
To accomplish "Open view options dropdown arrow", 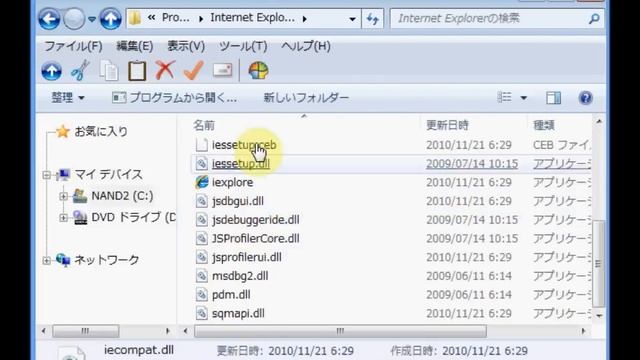I will (524, 98).
